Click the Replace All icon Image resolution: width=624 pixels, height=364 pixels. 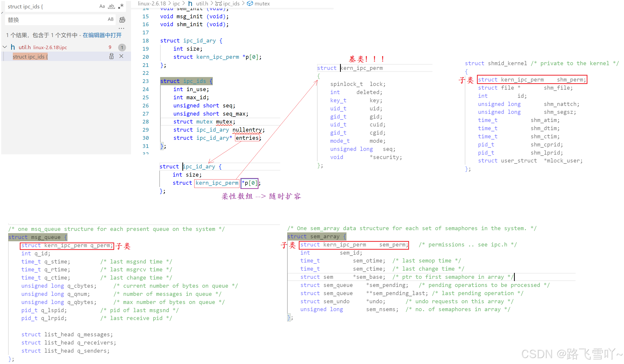click(x=122, y=20)
